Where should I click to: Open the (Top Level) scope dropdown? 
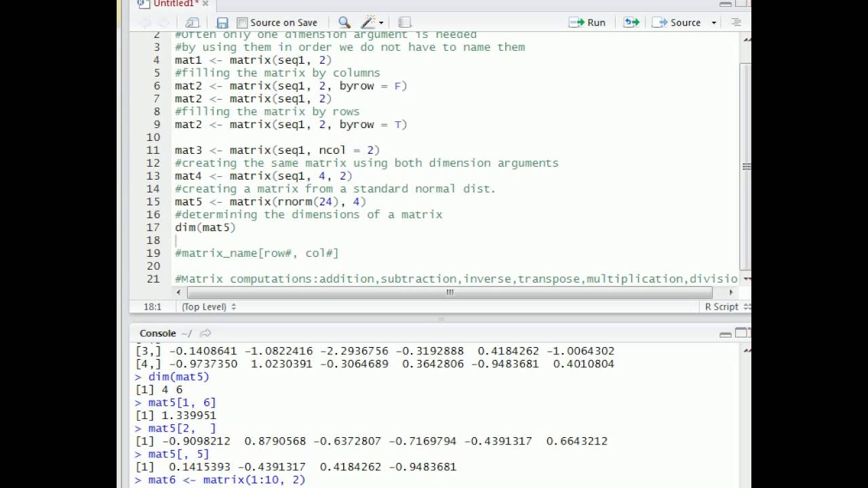[209, 306]
